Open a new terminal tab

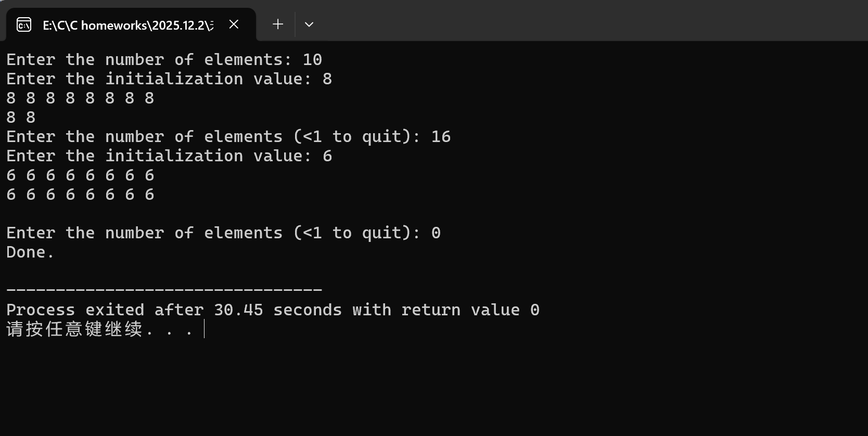[278, 24]
